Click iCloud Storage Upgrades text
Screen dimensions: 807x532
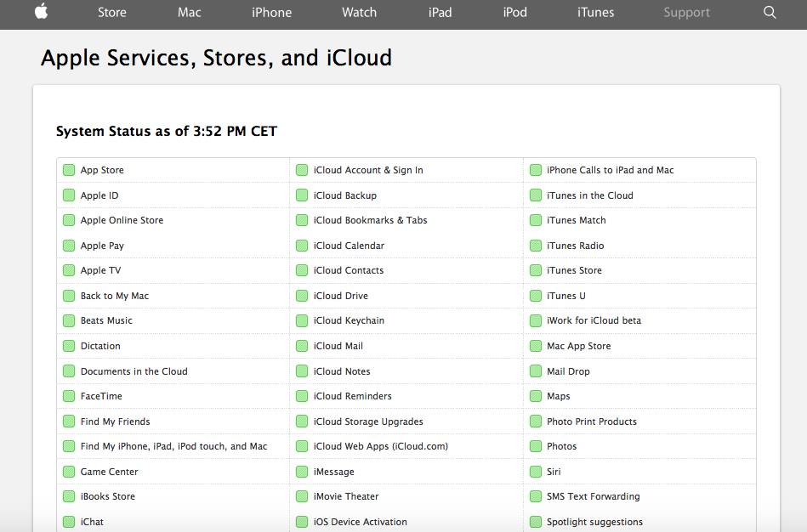[368, 422]
